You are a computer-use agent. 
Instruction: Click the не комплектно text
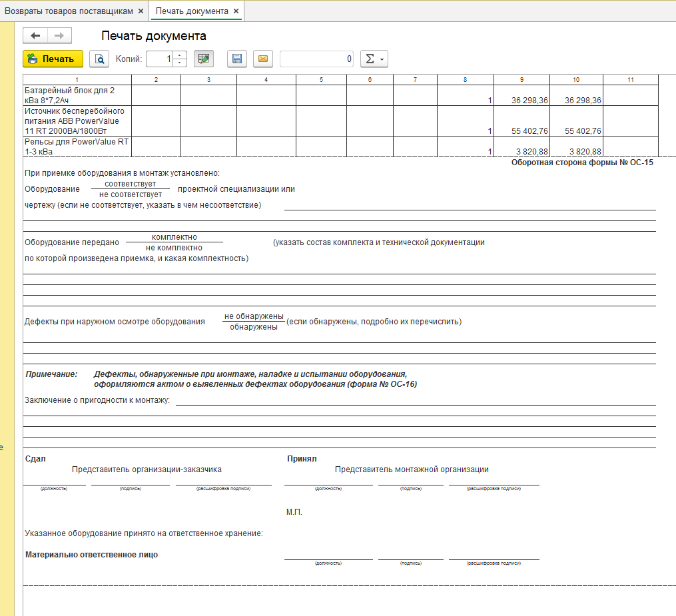pyautogui.click(x=174, y=248)
